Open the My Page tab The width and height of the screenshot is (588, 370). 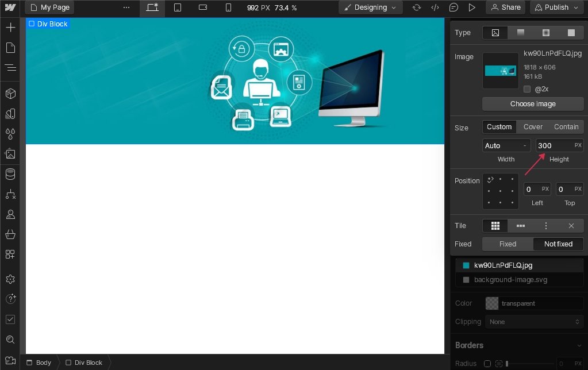pyautogui.click(x=49, y=7)
